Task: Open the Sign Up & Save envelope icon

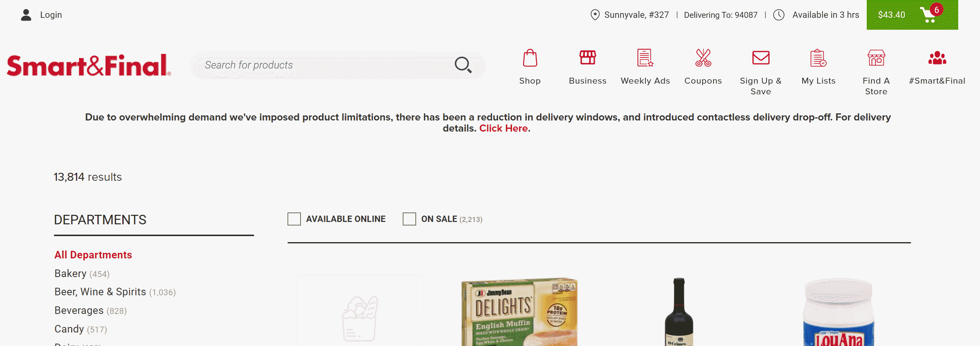Action: [x=761, y=58]
